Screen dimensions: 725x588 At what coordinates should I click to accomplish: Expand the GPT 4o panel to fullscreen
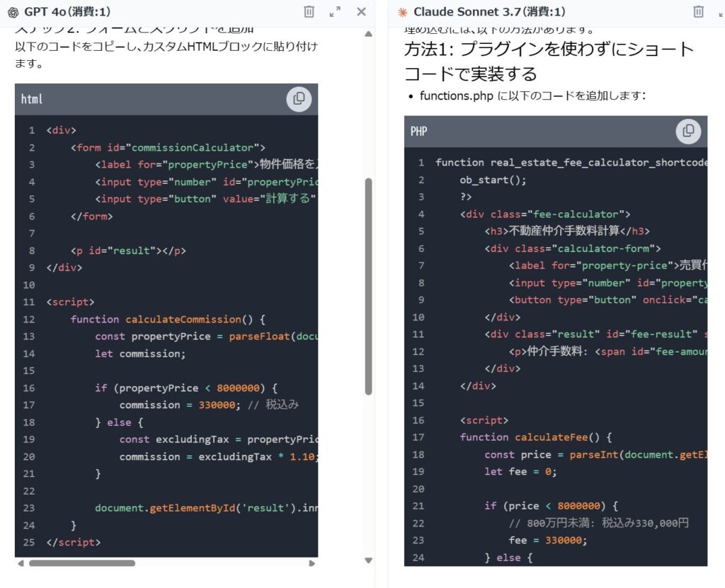[335, 11]
